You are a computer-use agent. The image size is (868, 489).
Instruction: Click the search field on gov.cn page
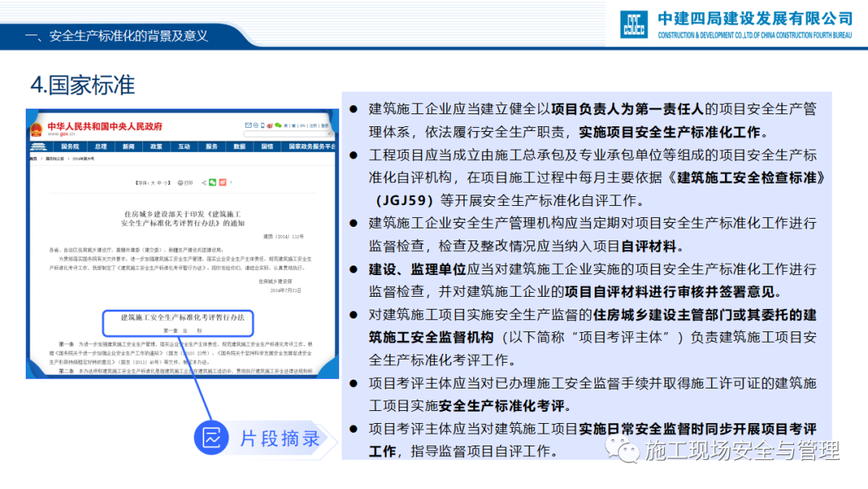click(288, 134)
